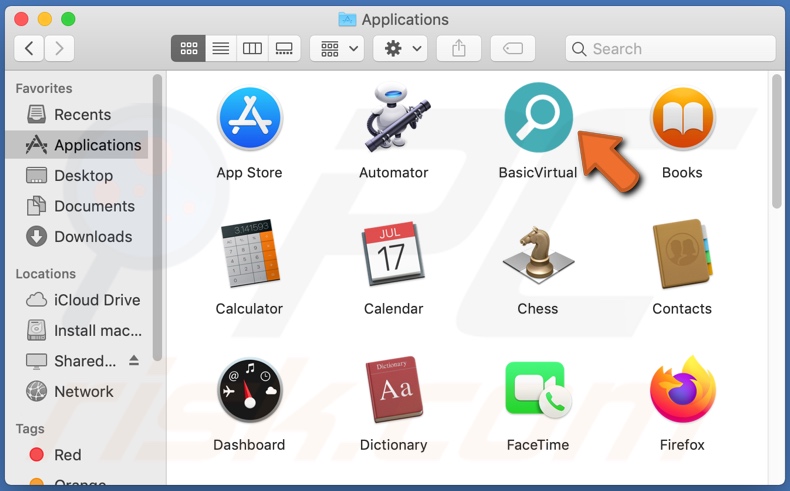
Task: Click the FaceTime label text
Action: pos(538,445)
